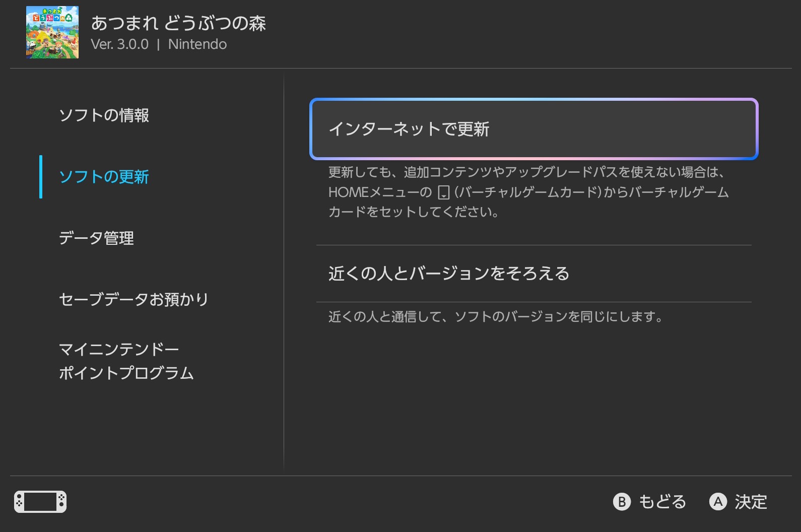The image size is (801, 532).
Task: Select the ソフトの更新 menu item
Action: 104,177
